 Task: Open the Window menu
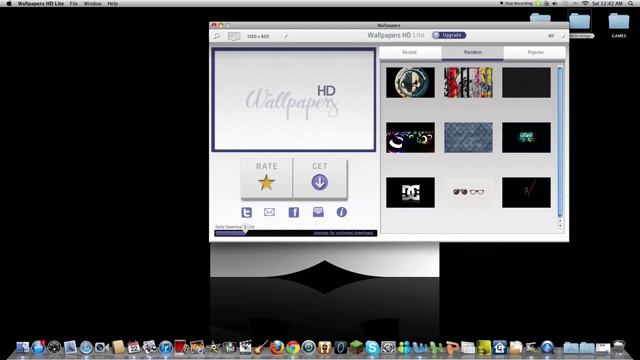93,3
